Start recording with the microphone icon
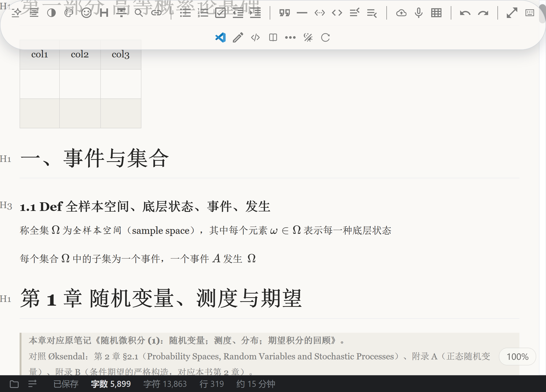Image resolution: width=546 pixels, height=392 pixels. click(419, 13)
